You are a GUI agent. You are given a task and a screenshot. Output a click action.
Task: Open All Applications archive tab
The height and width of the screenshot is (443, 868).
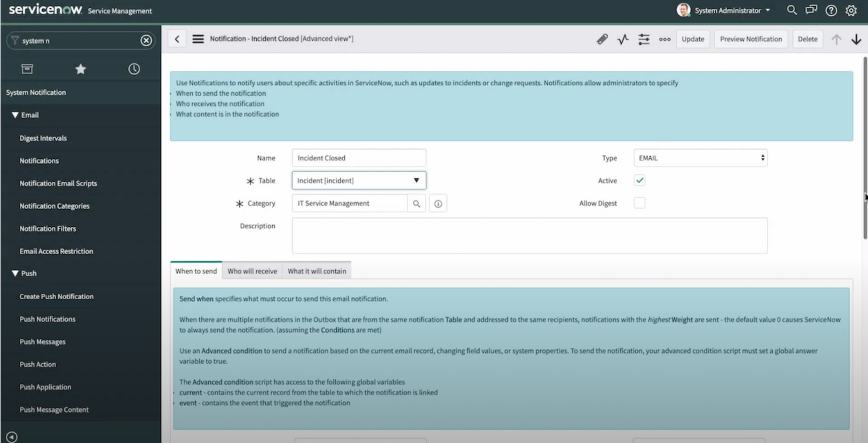click(x=27, y=69)
